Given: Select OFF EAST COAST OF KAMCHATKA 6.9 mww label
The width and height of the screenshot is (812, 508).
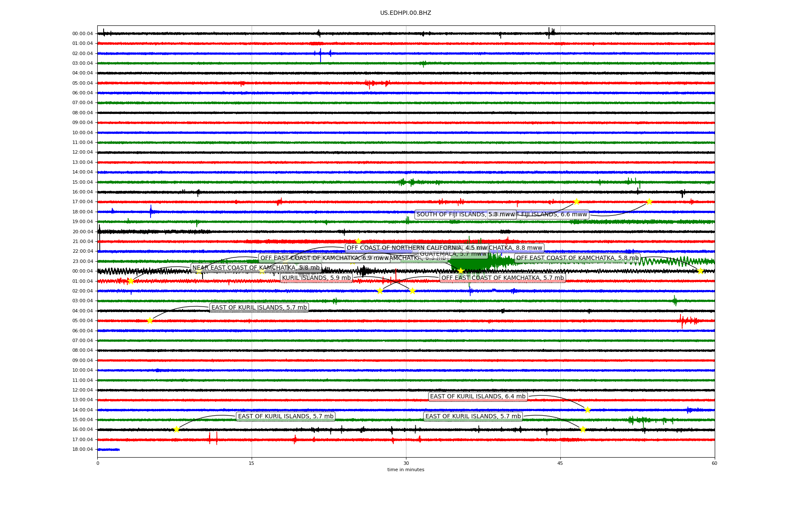Looking at the screenshot, I should tap(324, 258).
